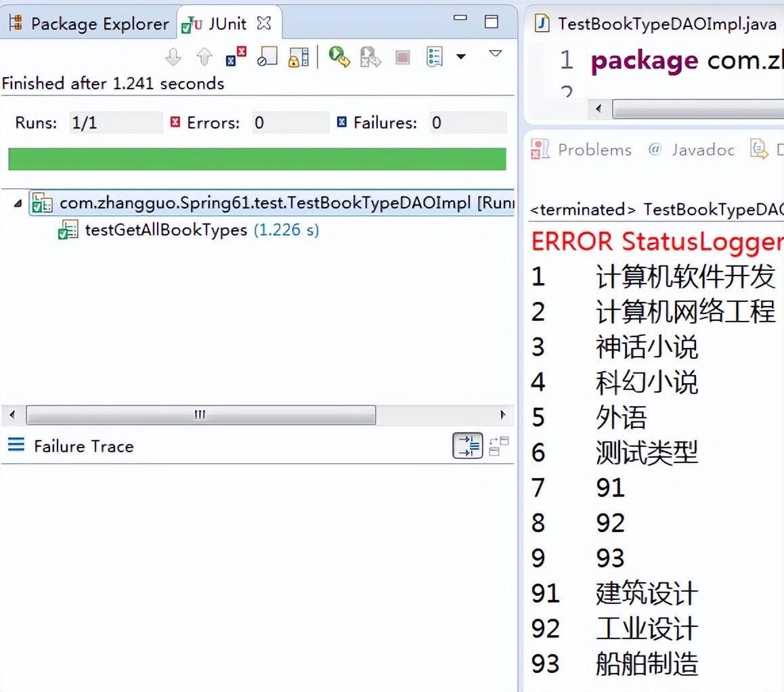The image size is (784, 692).
Task: Toggle the JUnit Scroll Lock icon
Action: coord(299,57)
